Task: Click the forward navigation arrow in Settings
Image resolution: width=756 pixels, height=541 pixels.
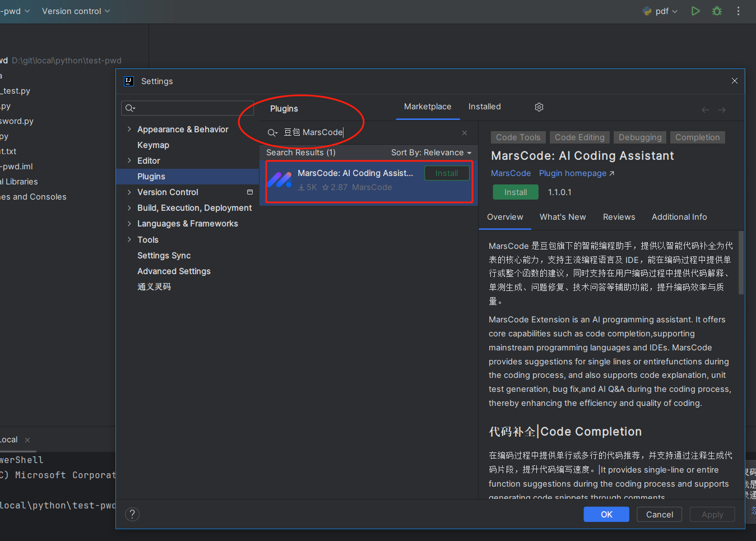Action: pos(722,110)
